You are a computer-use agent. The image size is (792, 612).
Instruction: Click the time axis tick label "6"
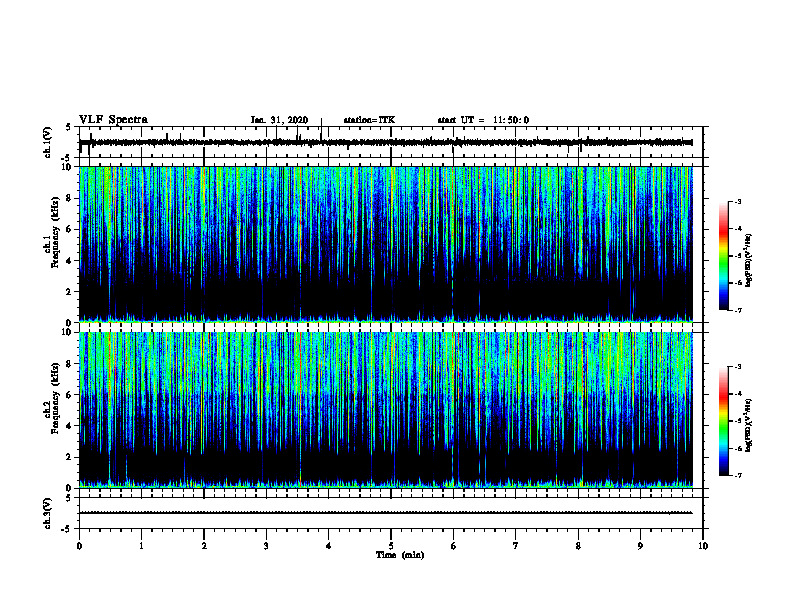tap(454, 546)
